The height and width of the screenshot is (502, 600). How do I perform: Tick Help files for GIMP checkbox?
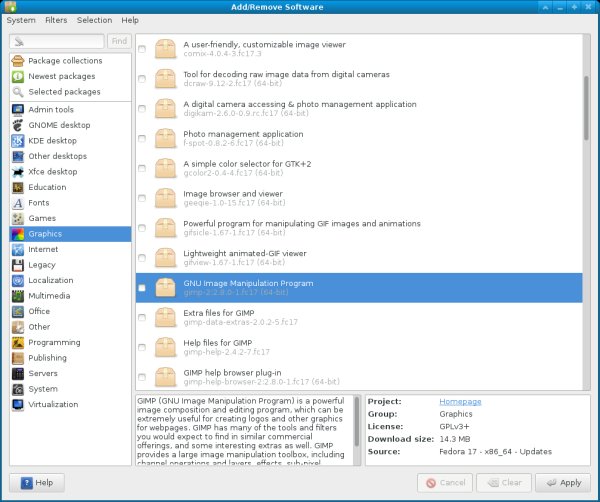142,347
